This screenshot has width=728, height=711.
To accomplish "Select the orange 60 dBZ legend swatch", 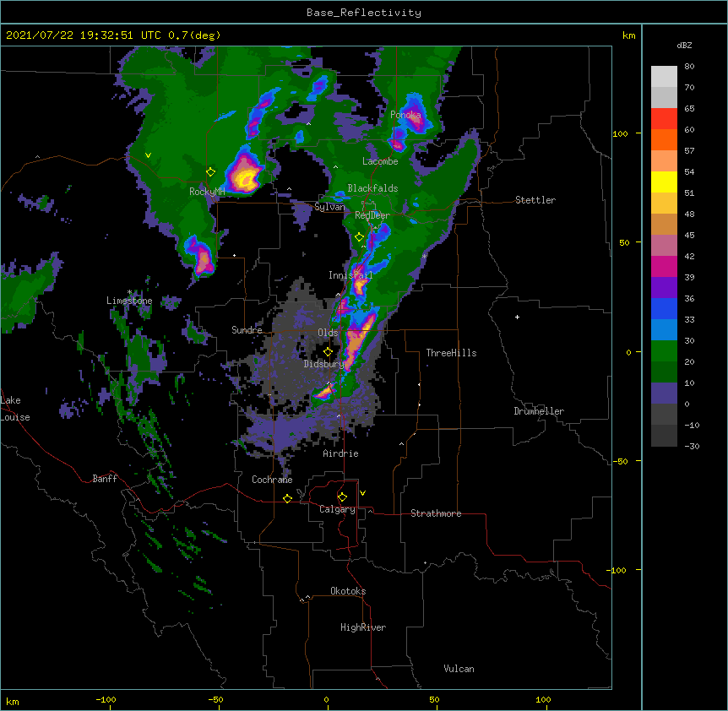I will (x=664, y=139).
